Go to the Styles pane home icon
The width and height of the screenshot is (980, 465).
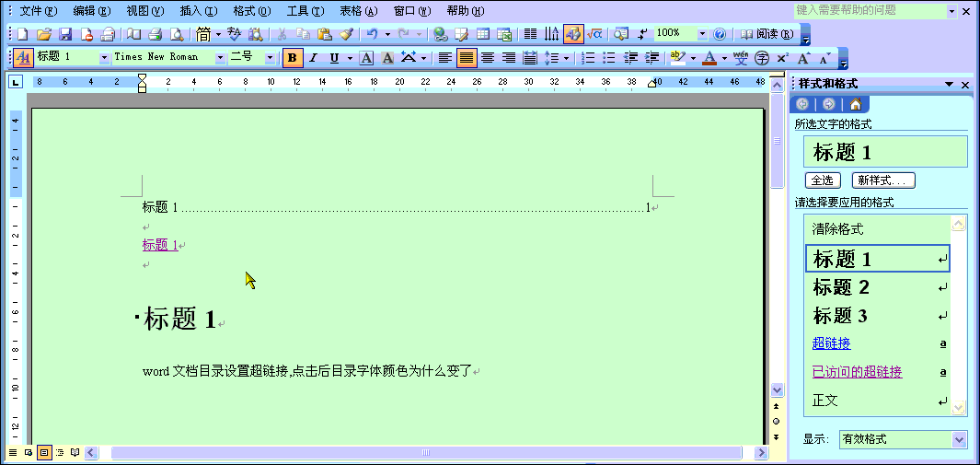856,104
